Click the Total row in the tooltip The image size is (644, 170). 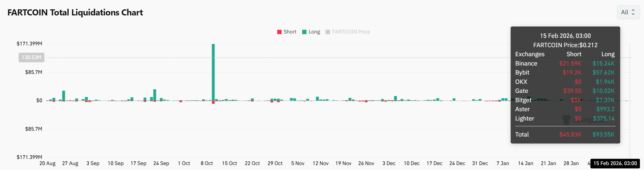point(565,134)
